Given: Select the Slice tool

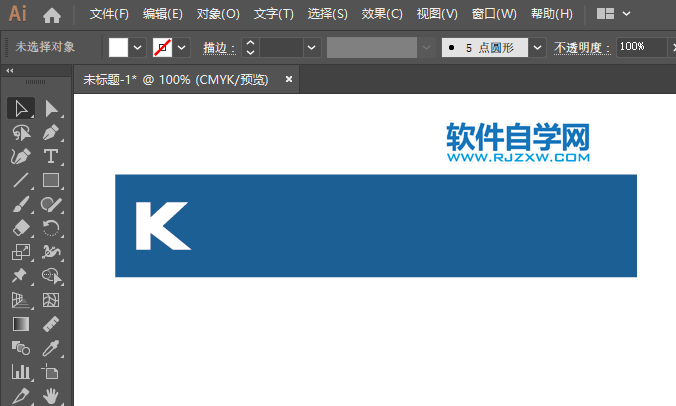Looking at the screenshot, I should click(x=21, y=396).
